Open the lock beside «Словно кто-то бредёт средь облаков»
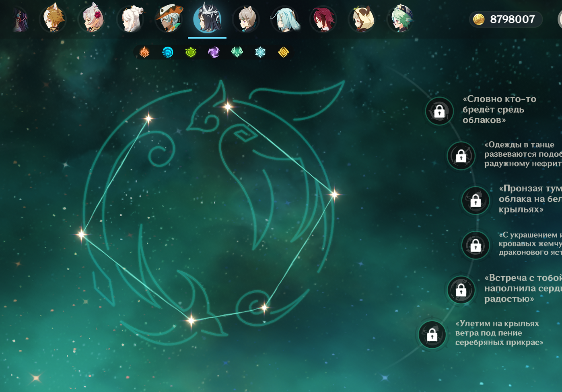 [439, 111]
